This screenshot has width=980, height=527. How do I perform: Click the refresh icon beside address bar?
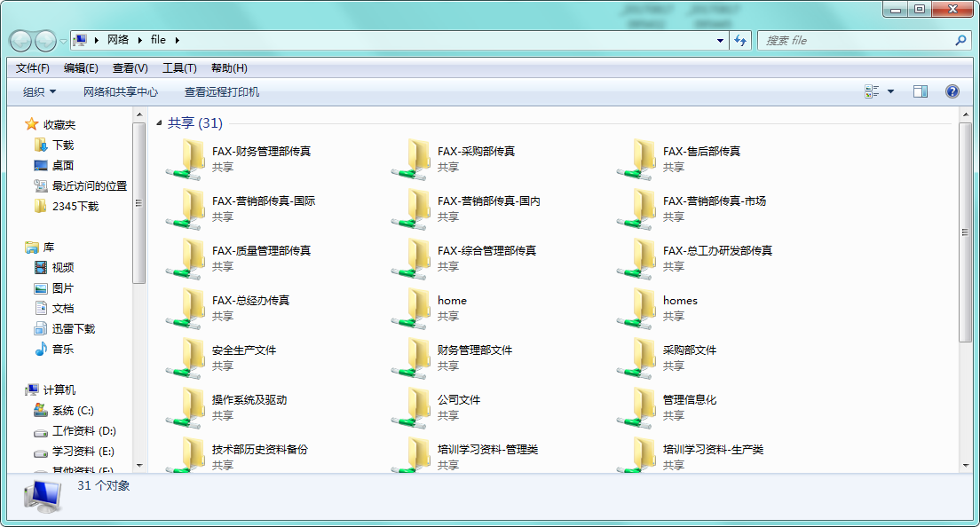(x=740, y=41)
